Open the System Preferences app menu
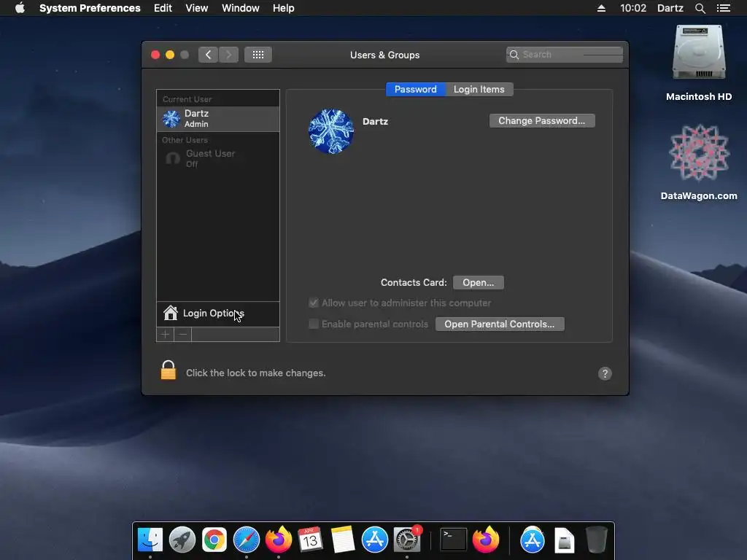 tap(90, 8)
